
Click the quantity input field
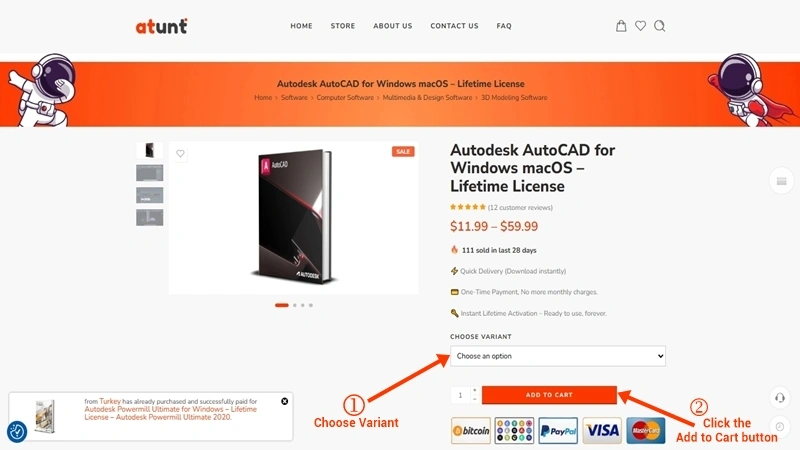[x=461, y=395]
